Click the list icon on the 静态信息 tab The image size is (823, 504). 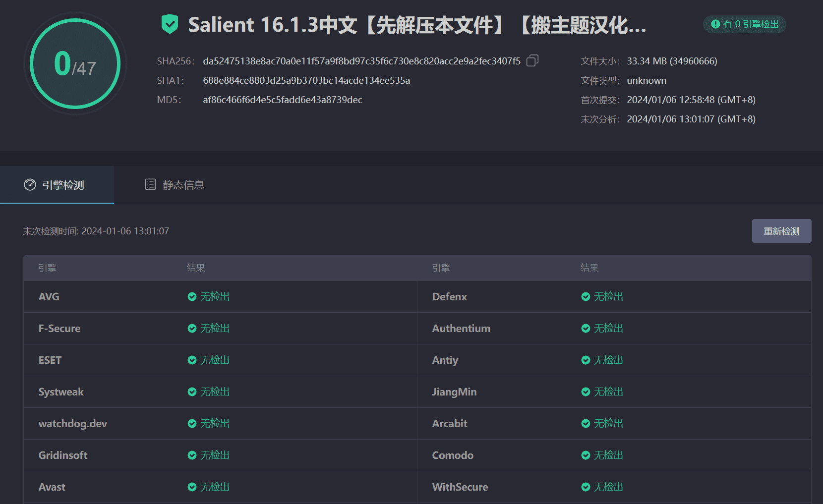(150, 184)
